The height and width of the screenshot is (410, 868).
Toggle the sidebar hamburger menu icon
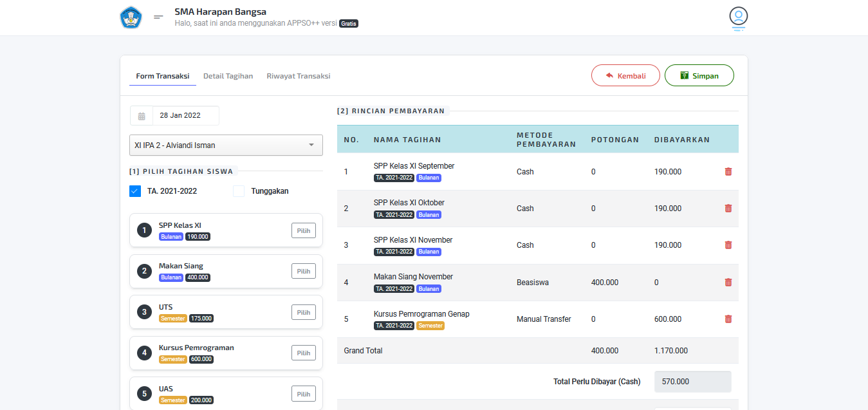(158, 17)
